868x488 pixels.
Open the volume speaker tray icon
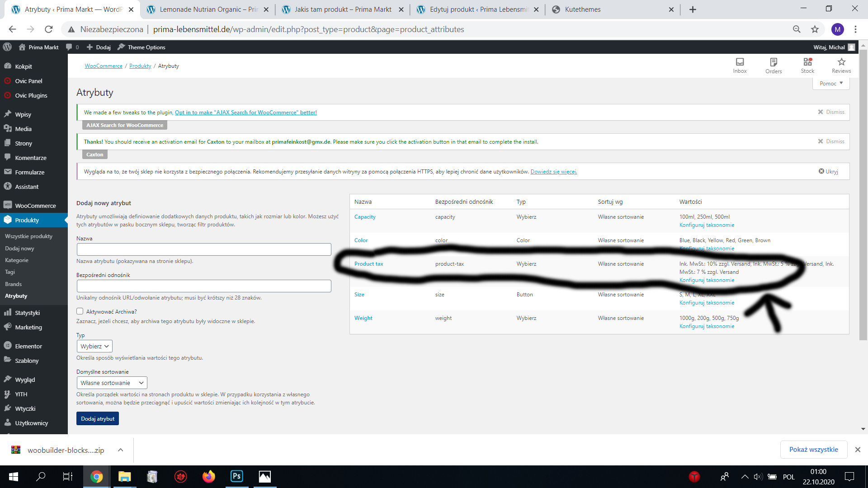click(758, 476)
